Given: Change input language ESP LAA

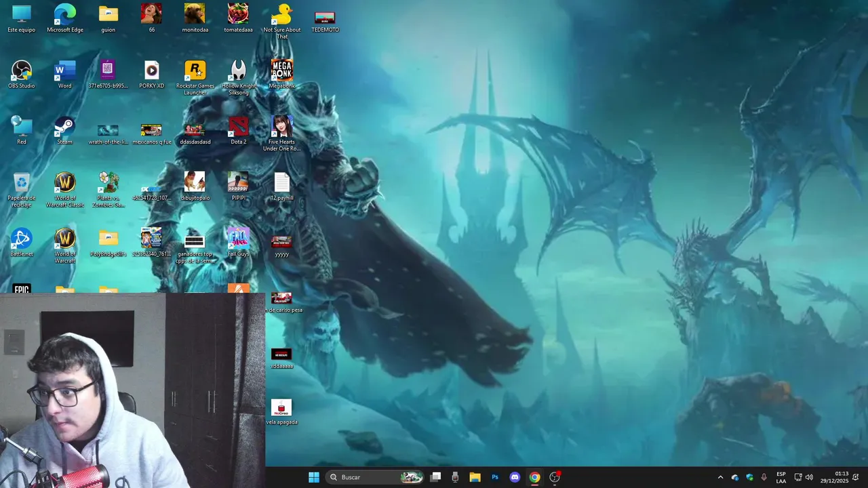Looking at the screenshot, I should [x=781, y=477].
